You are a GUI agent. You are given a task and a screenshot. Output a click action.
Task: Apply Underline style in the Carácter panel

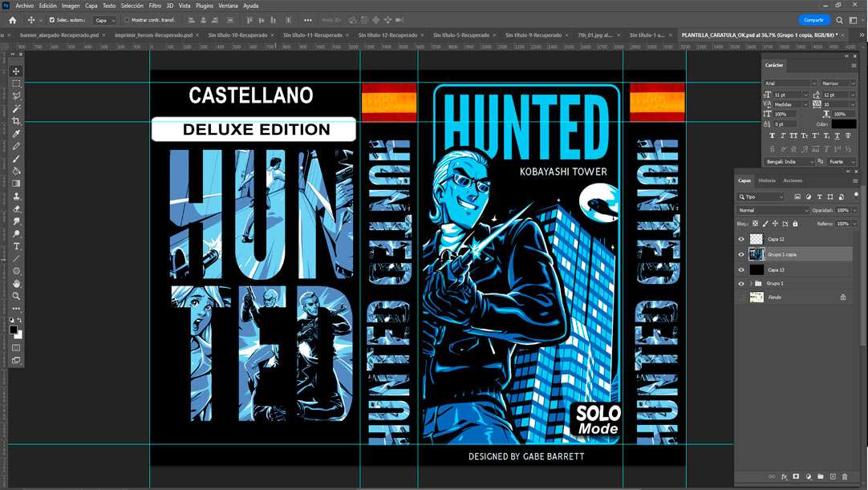coord(837,136)
